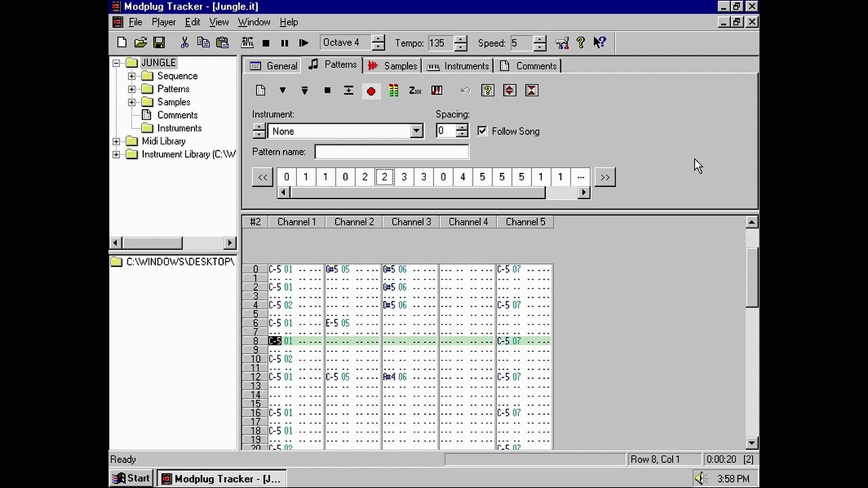Switch to the Samples tab
The height and width of the screenshot is (488, 868).
point(393,66)
